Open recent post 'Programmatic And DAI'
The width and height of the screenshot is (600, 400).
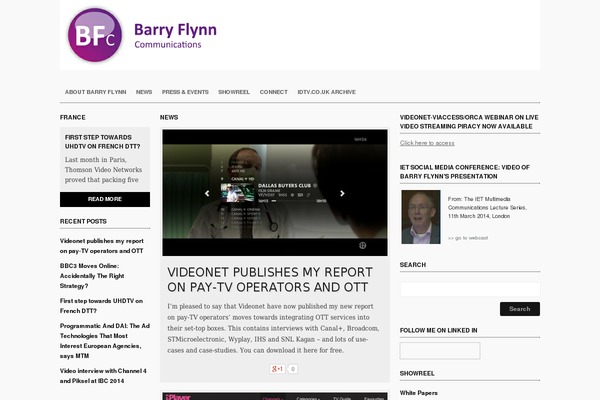click(104, 341)
